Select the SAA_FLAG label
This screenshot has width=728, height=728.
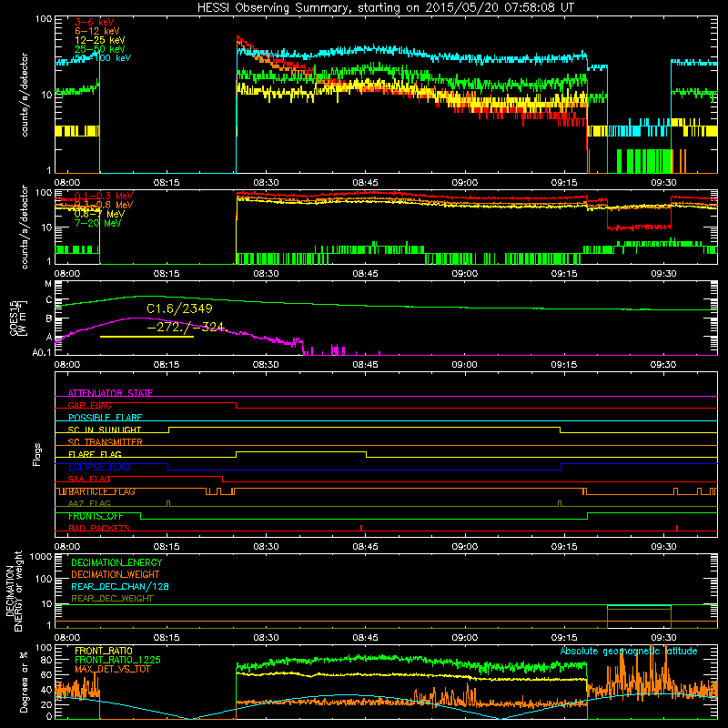point(89,479)
